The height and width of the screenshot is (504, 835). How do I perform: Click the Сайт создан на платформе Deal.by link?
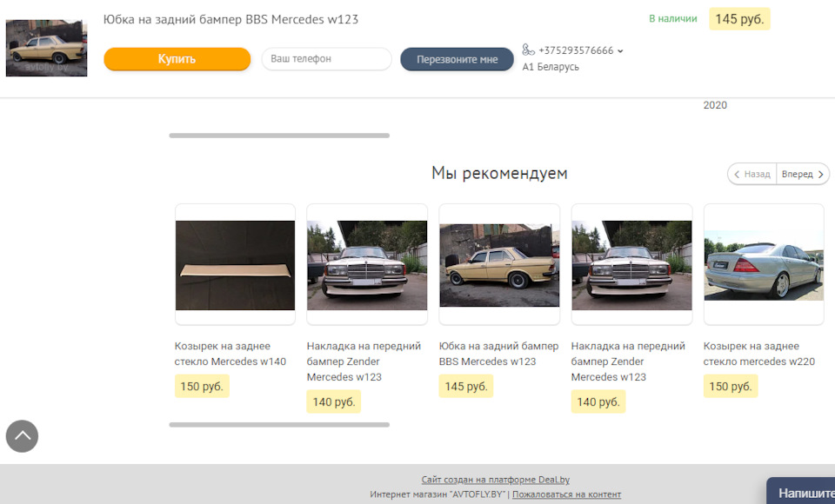(495, 480)
